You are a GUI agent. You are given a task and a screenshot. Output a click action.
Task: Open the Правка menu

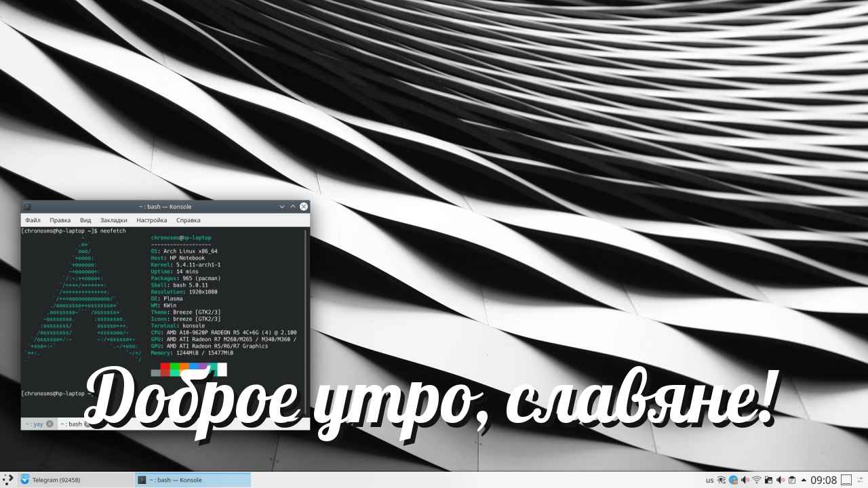(60, 220)
